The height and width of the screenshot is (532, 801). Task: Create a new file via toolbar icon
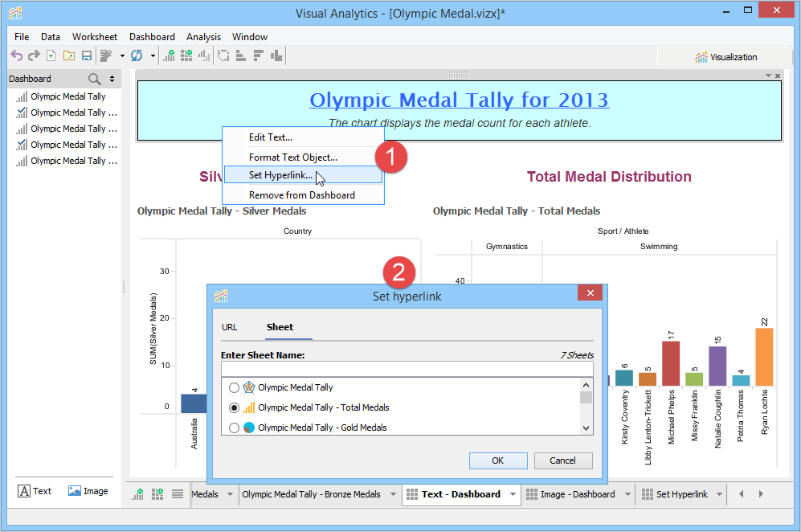(51, 55)
